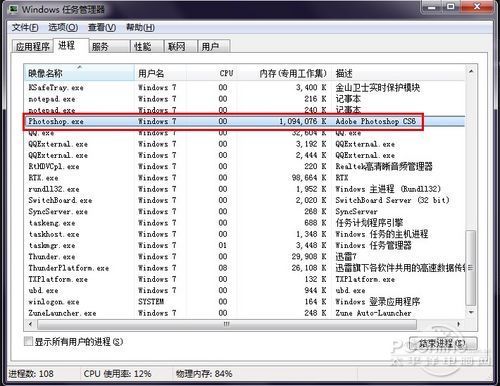
Task: Click the 结束进程 button
Action: coord(443,343)
